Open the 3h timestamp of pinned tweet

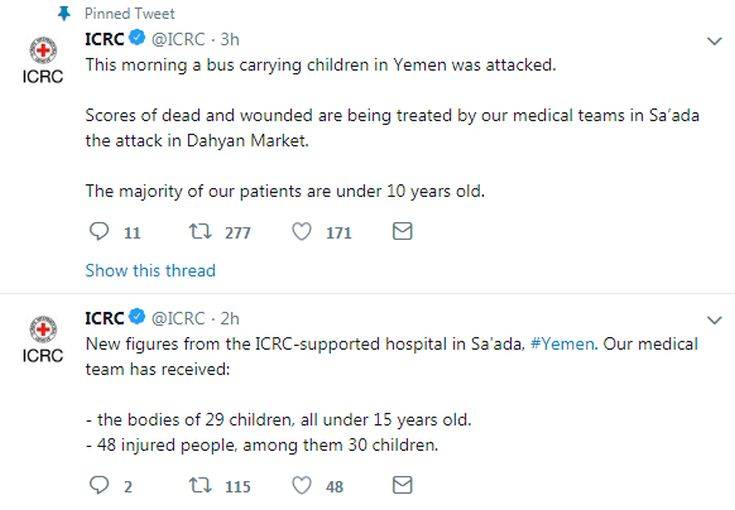pyautogui.click(x=229, y=40)
